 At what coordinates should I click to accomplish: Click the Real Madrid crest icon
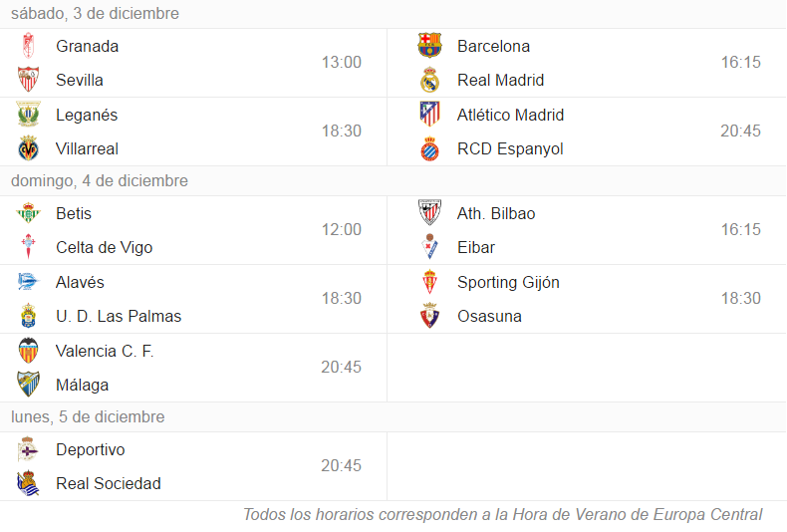point(429,80)
